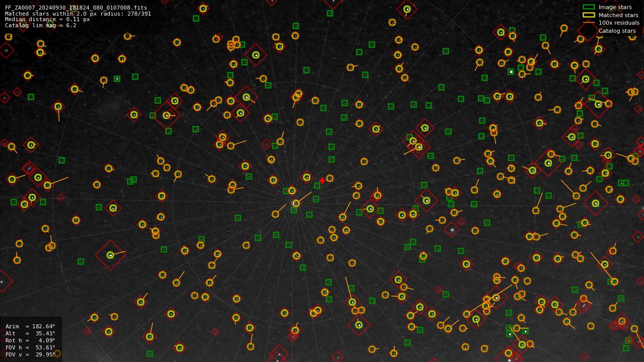644x362 pixels.
Task: Click the 'Alt = 35.41°' readout
Action: click(x=30, y=333)
